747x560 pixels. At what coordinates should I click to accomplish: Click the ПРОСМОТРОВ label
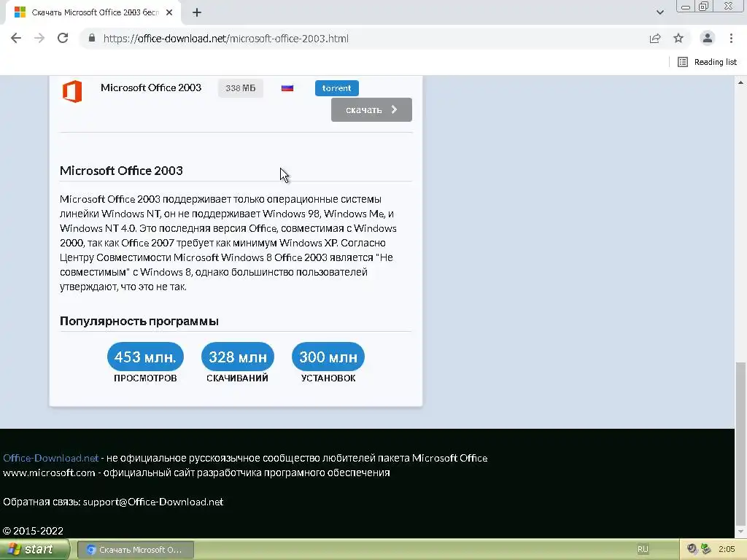click(145, 378)
